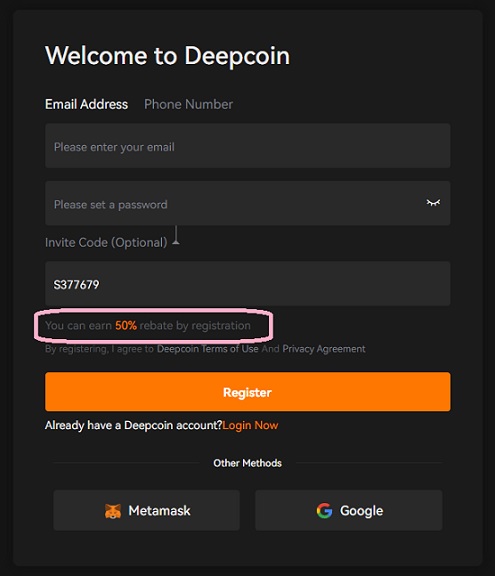
Task: Toggle password visibility eye icon
Action: [433, 203]
